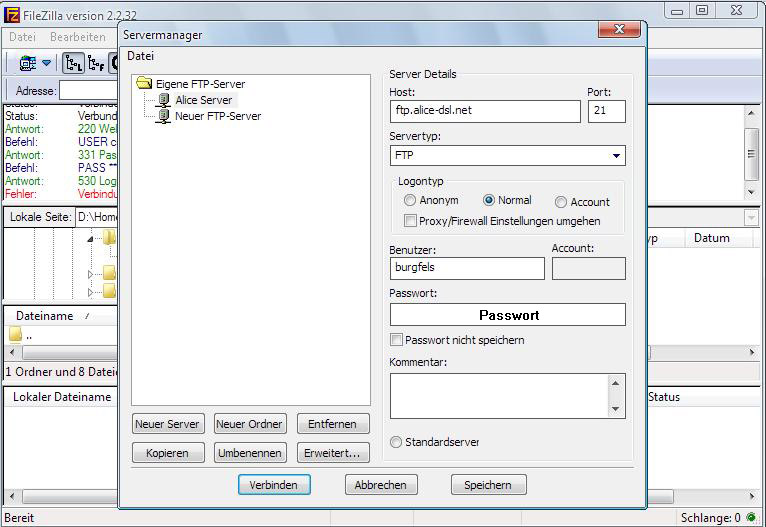Open the Datei menu in Servermanager
The width and height of the screenshot is (766, 527).
[x=140, y=56]
